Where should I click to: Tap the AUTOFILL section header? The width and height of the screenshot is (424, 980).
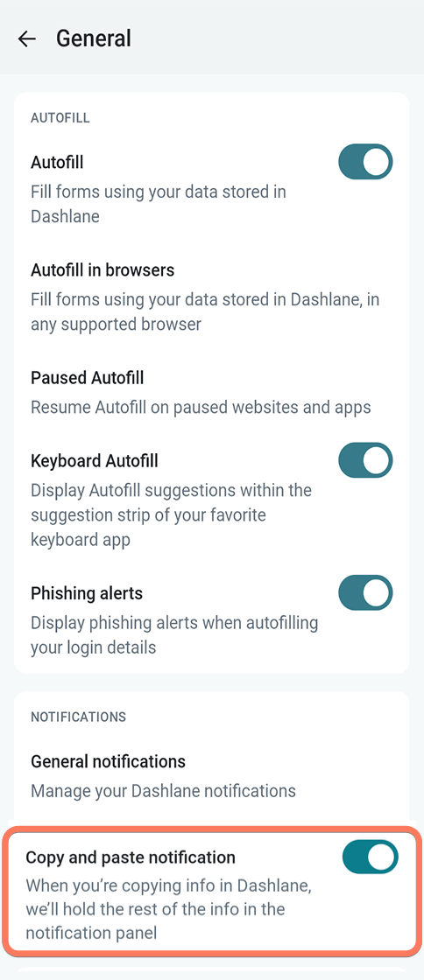tap(60, 118)
